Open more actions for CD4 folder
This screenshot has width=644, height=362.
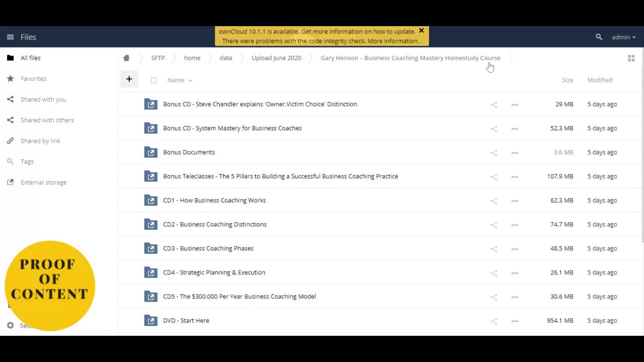pos(515,273)
